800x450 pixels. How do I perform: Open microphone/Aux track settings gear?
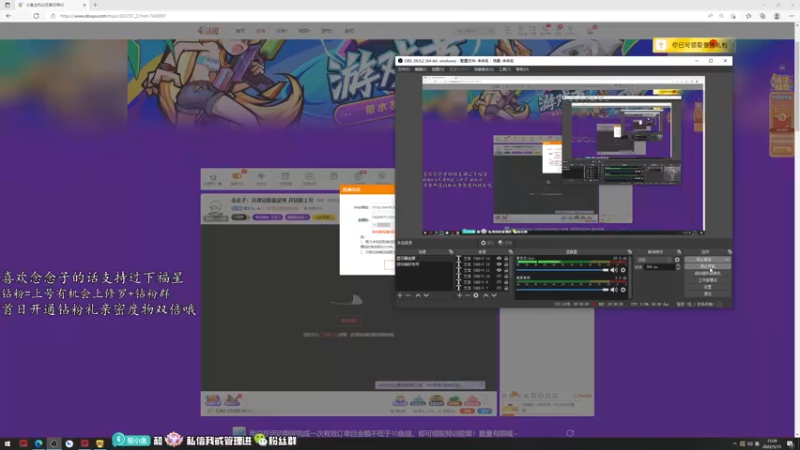[623, 270]
